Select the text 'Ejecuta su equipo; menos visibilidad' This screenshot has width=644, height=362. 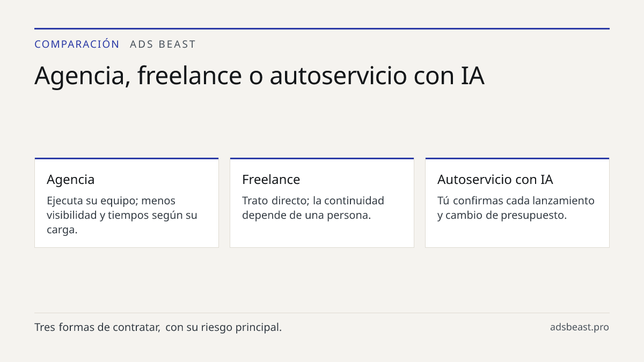point(111,208)
